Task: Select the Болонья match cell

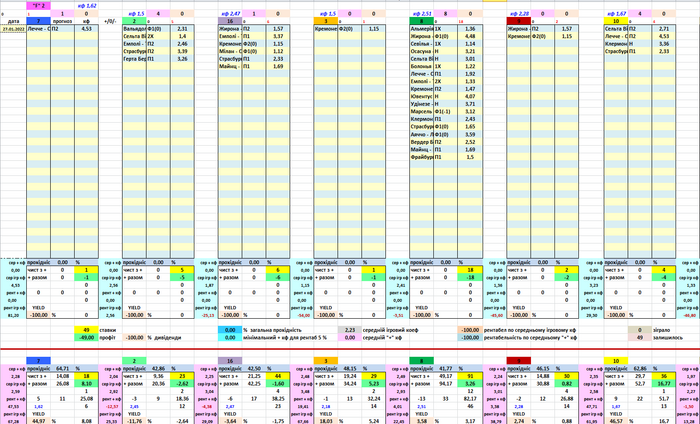Action: click(421, 67)
